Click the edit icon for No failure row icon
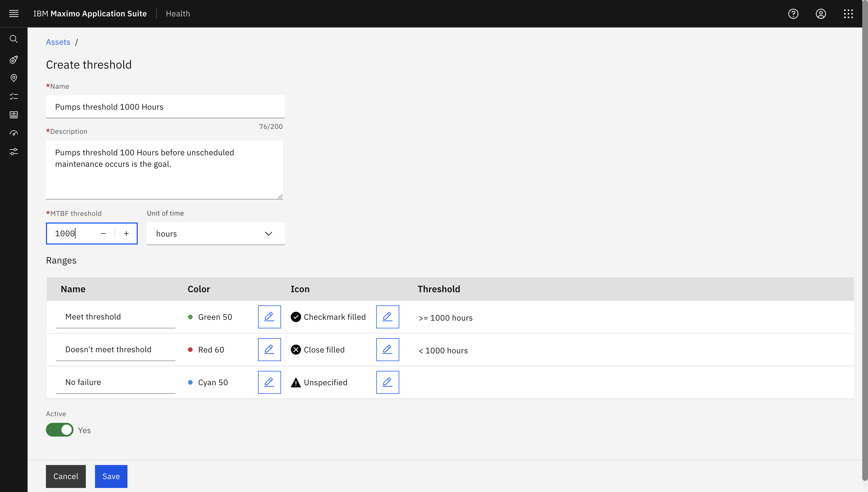The height and width of the screenshot is (492, 868). coord(387,382)
